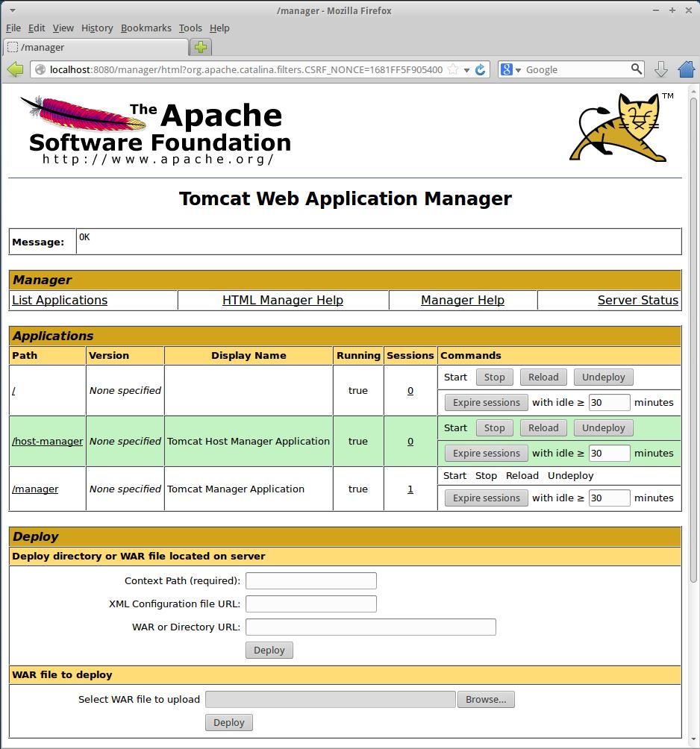Image resolution: width=700 pixels, height=749 pixels.
Task: Open a new tab with plus icon
Action: [x=201, y=47]
